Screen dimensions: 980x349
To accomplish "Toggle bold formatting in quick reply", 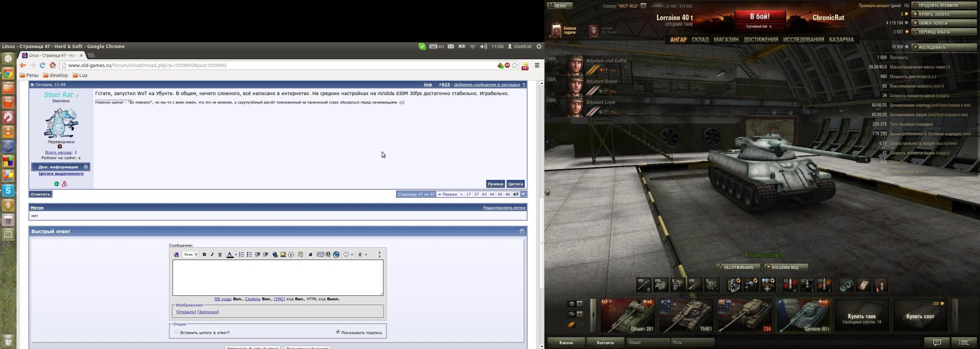I will click(204, 254).
